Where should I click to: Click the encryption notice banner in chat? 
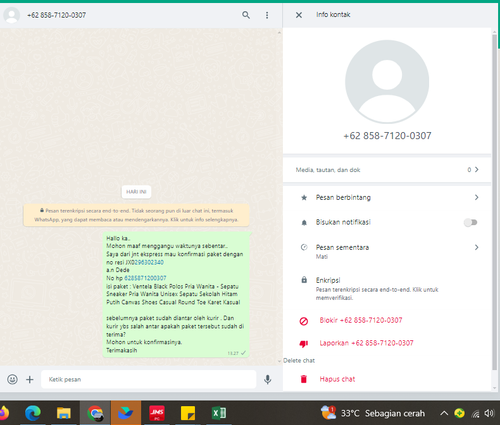(136, 215)
